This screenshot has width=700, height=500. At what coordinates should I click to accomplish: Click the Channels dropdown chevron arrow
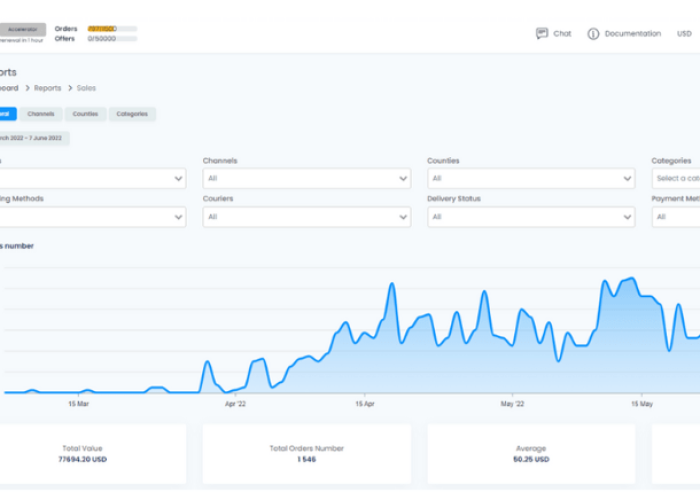pyautogui.click(x=403, y=179)
